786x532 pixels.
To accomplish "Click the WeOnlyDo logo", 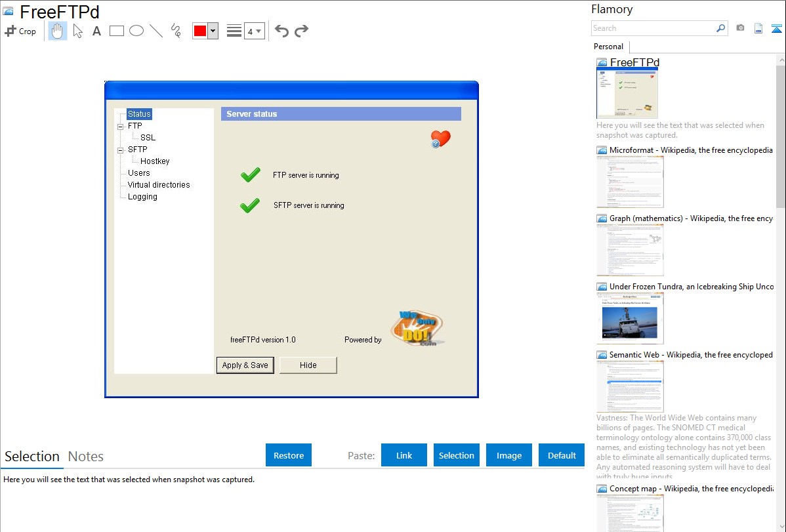I will [x=417, y=328].
